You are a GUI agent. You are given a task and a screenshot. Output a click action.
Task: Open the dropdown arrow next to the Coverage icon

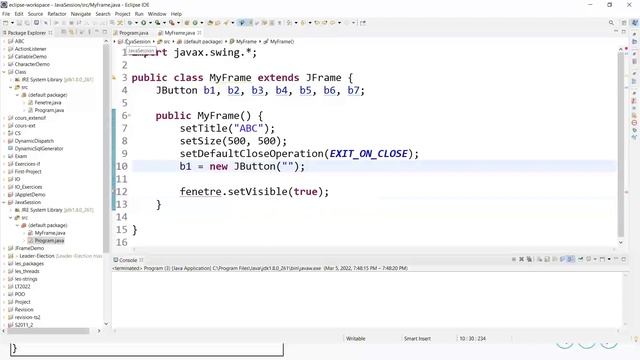164,23
